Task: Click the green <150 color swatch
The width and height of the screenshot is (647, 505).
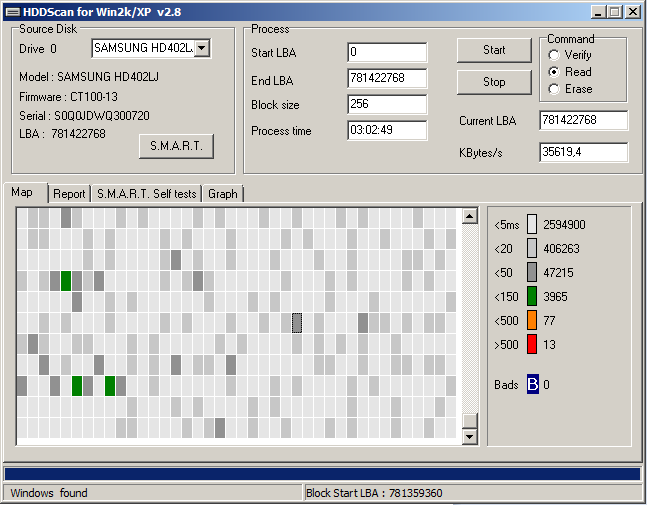Action: [532, 296]
